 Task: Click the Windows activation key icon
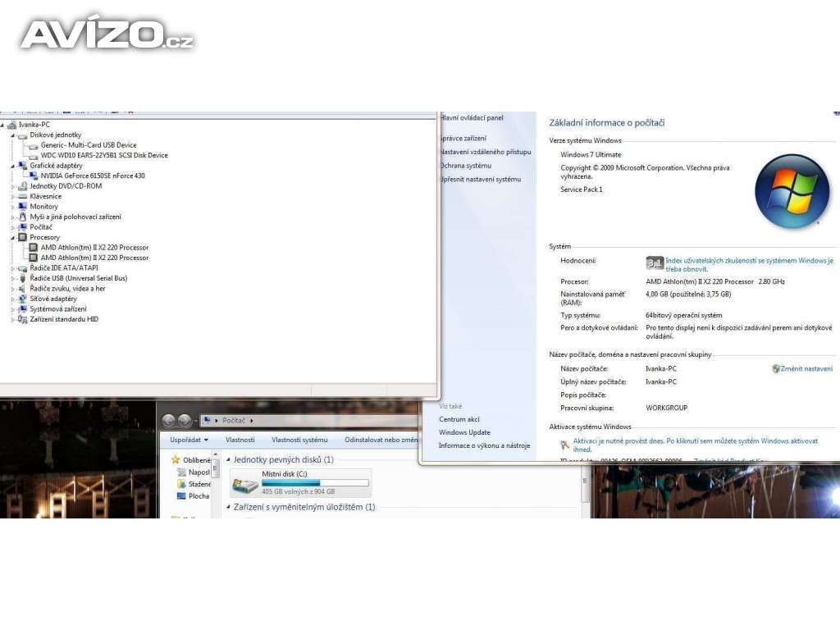point(565,445)
